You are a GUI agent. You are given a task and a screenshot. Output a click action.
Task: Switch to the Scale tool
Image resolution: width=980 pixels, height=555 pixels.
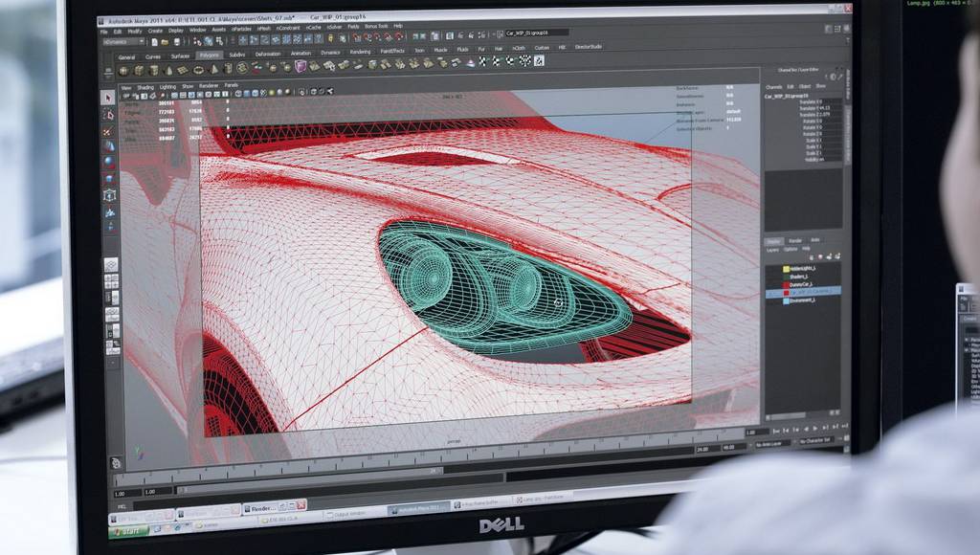(x=109, y=179)
